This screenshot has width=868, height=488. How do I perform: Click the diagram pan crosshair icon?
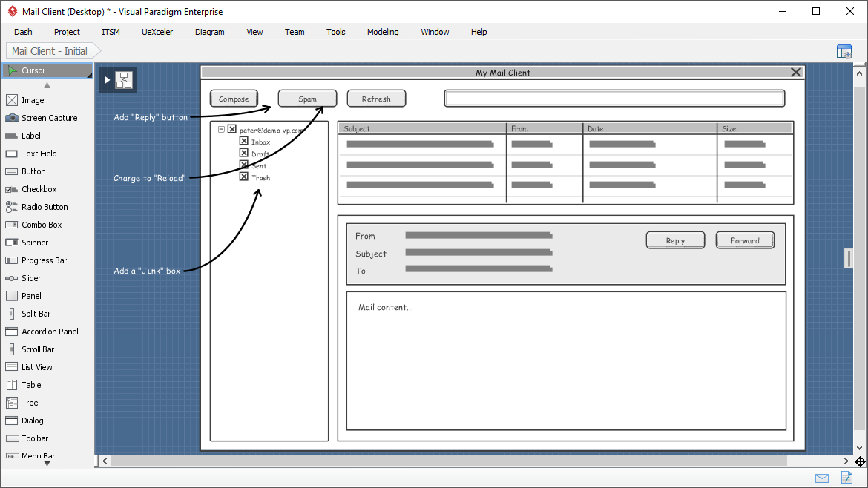[x=860, y=461]
